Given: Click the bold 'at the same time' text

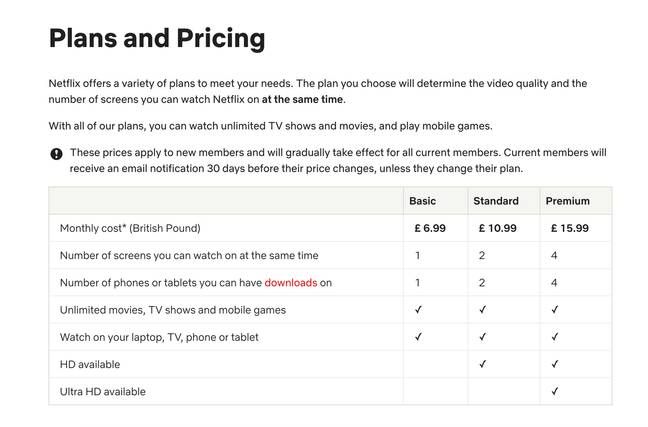Looking at the screenshot, I should [302, 100].
